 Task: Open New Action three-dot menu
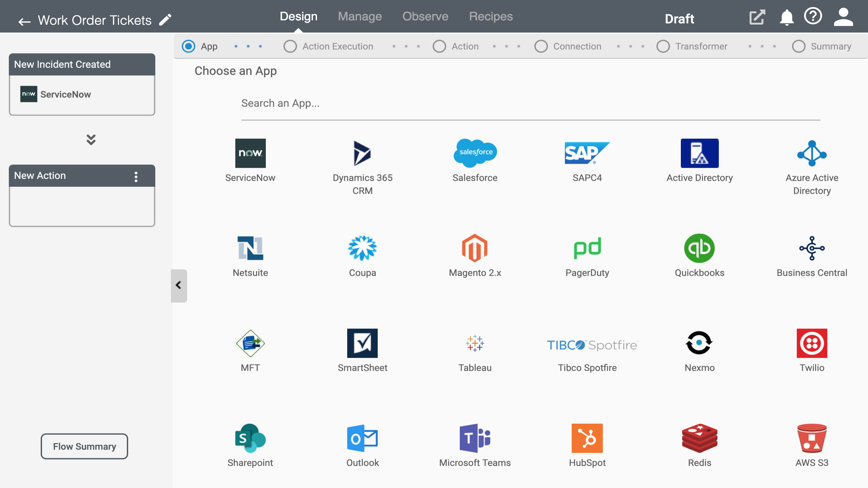pyautogui.click(x=136, y=177)
